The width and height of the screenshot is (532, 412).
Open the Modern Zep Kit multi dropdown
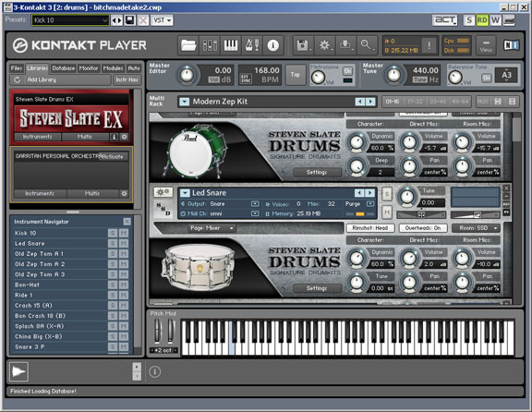point(184,102)
